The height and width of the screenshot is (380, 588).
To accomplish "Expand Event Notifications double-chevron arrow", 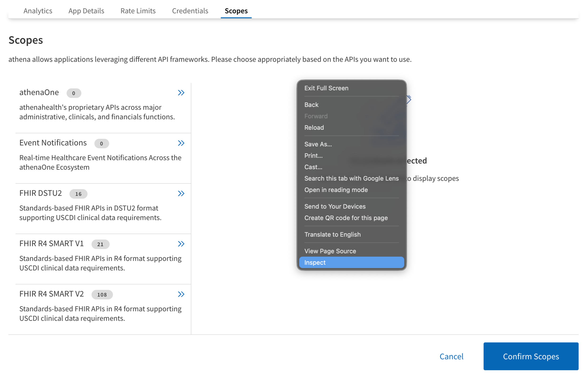I will (x=181, y=143).
